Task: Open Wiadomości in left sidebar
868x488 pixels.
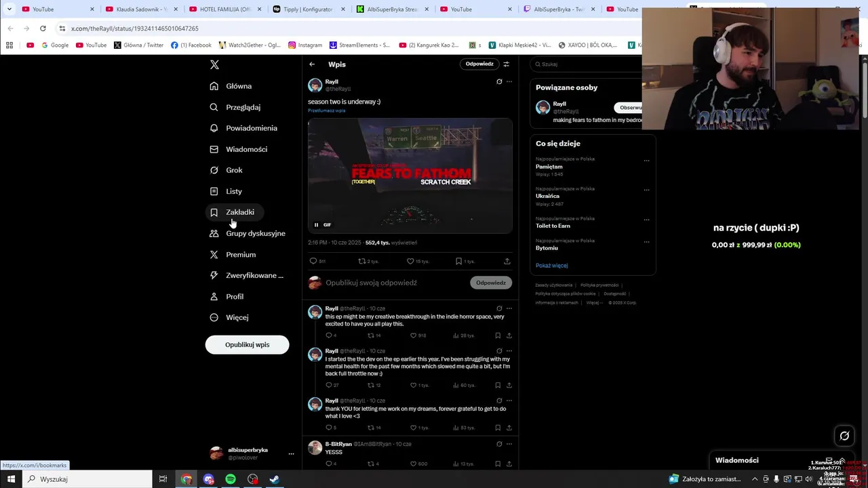Action: 239,149
